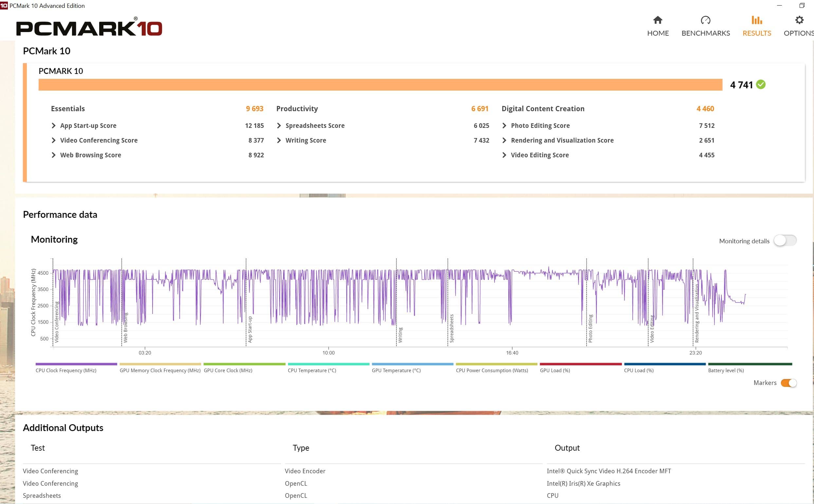This screenshot has width=814, height=504.
Task: Click Digital Content Creation score 4 460
Action: pos(705,109)
